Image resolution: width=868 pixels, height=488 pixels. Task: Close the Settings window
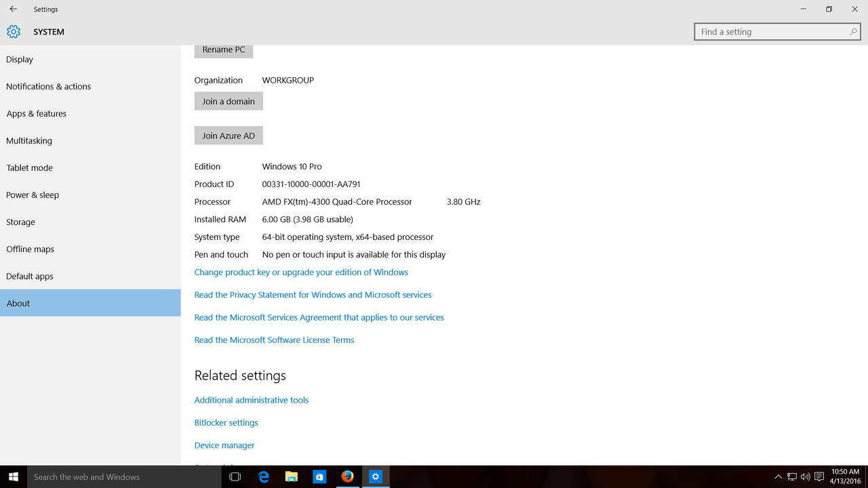(x=854, y=9)
